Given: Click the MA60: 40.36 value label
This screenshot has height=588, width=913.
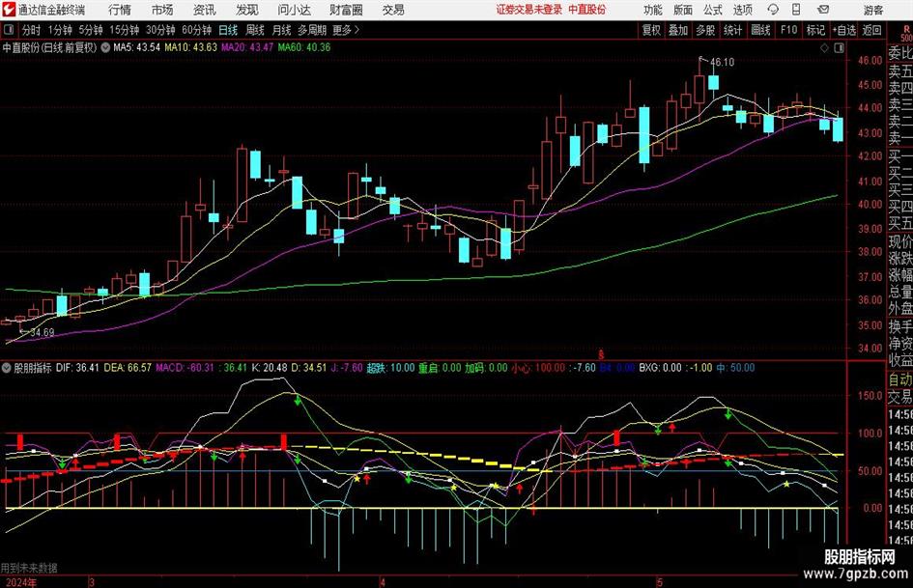Looking at the screenshot, I should 304,47.
